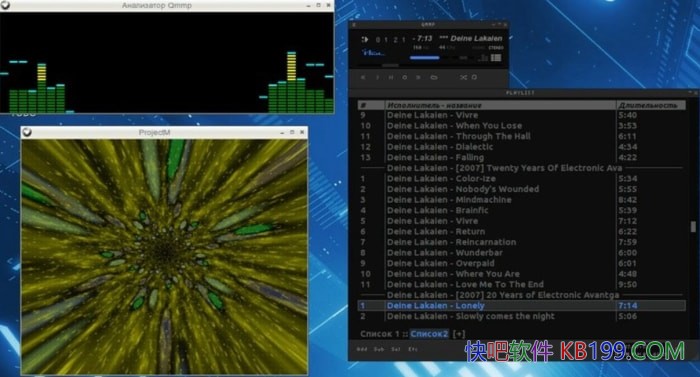This screenshot has width=700, height=377.
Task: Click duration 9:50 of Love Me To The End
Action: coord(628,285)
